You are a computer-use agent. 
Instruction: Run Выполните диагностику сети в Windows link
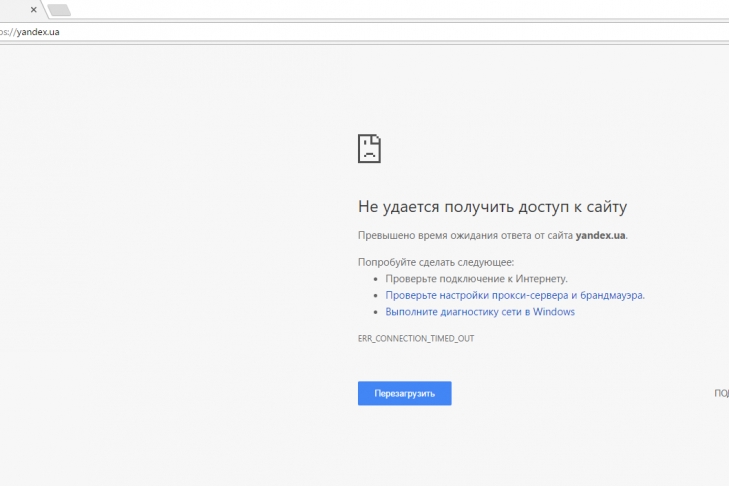click(480, 312)
